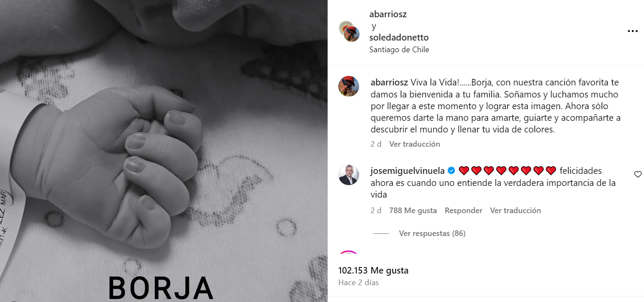
Task: Open the josemiguelvinuela profile picture
Action: [349, 175]
